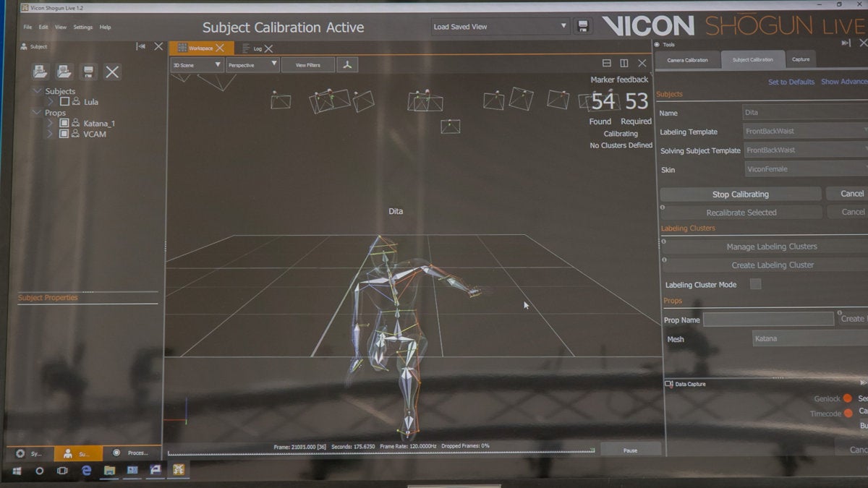Click the Genlock status indicator

(x=847, y=398)
